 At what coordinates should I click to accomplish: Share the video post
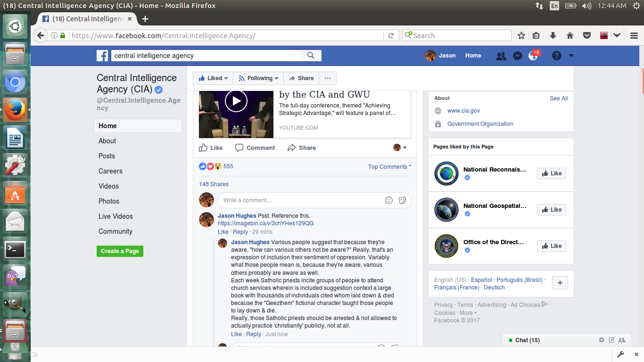coord(302,148)
